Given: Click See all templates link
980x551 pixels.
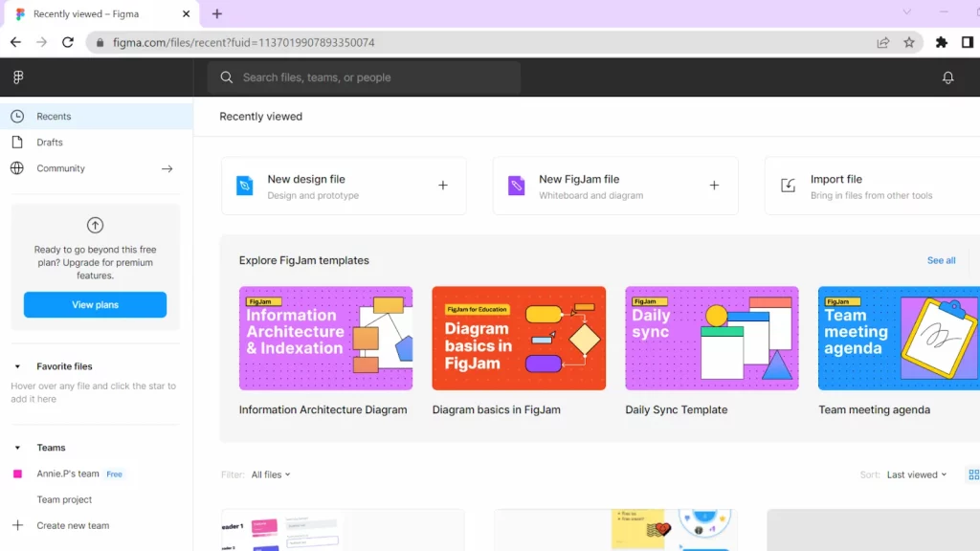Looking at the screenshot, I should (x=941, y=260).
